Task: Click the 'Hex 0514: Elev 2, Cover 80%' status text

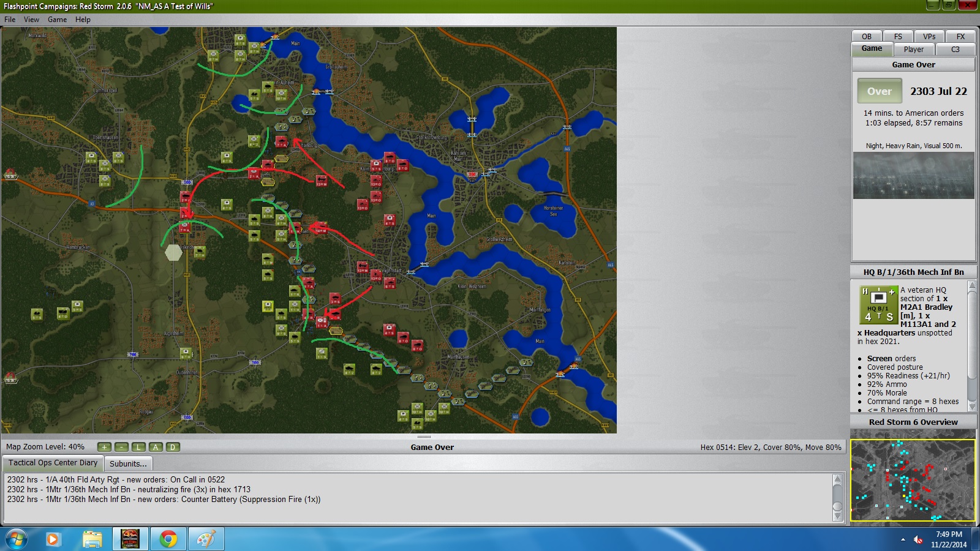Action: [771, 447]
